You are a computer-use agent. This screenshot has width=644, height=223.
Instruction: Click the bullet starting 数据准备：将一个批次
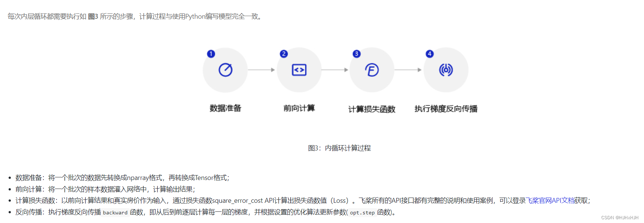[122, 178]
